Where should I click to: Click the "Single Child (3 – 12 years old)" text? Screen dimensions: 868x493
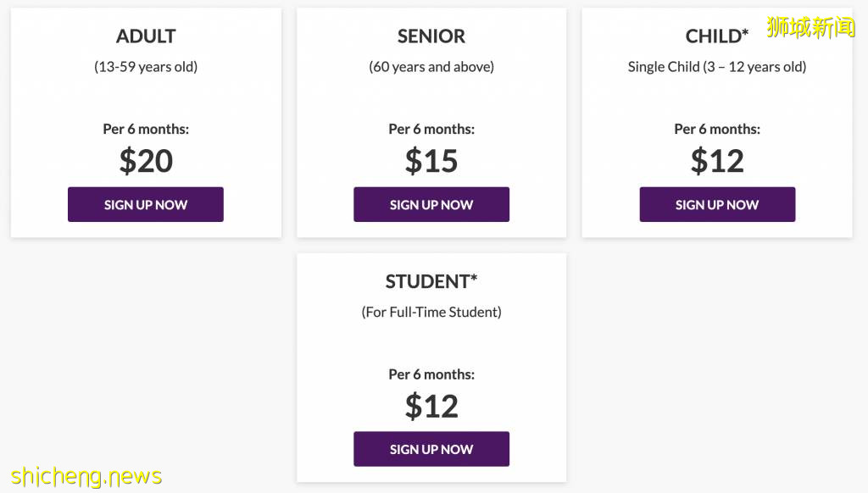click(x=717, y=67)
